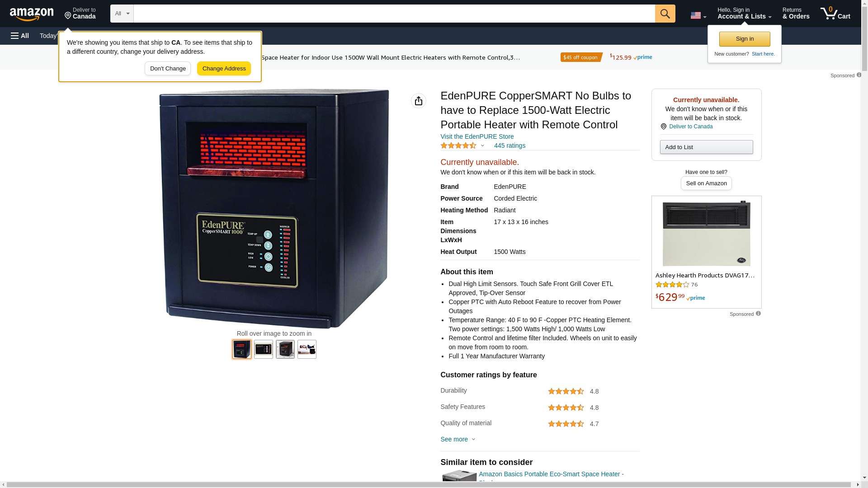The image size is (868, 488).
Task: Click the Deliver to Canada location pin
Action: click(68, 16)
